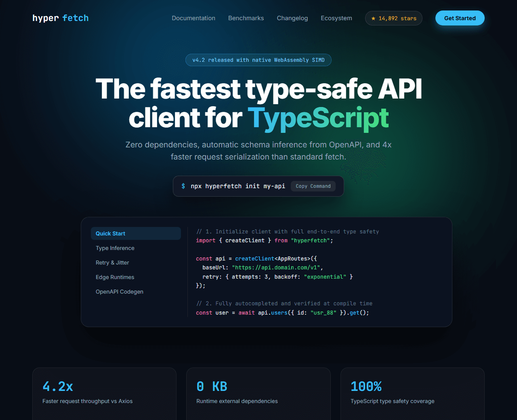Click the 4.2x throughput stat
This screenshot has width=517, height=420.
pos(58,386)
